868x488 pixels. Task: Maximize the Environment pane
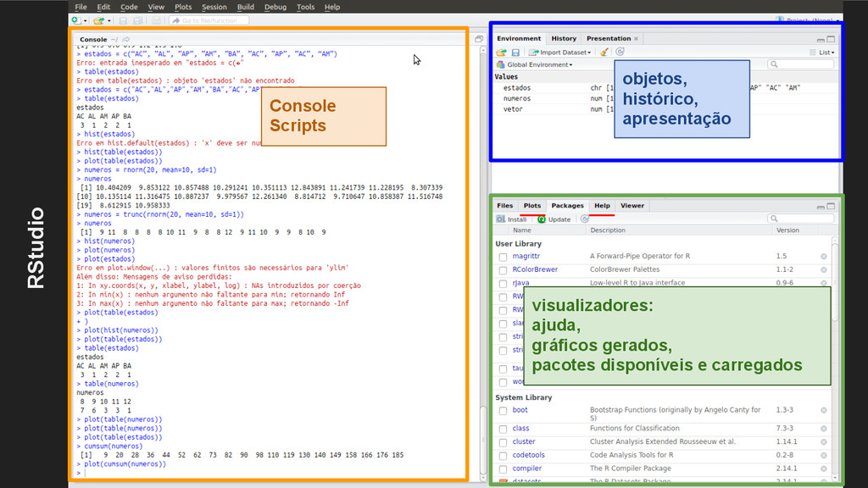tap(831, 39)
